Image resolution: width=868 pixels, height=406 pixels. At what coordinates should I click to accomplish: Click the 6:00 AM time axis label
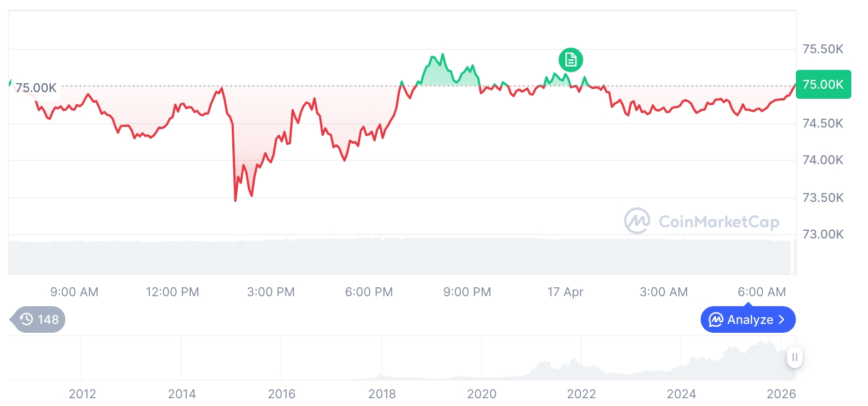[762, 292]
